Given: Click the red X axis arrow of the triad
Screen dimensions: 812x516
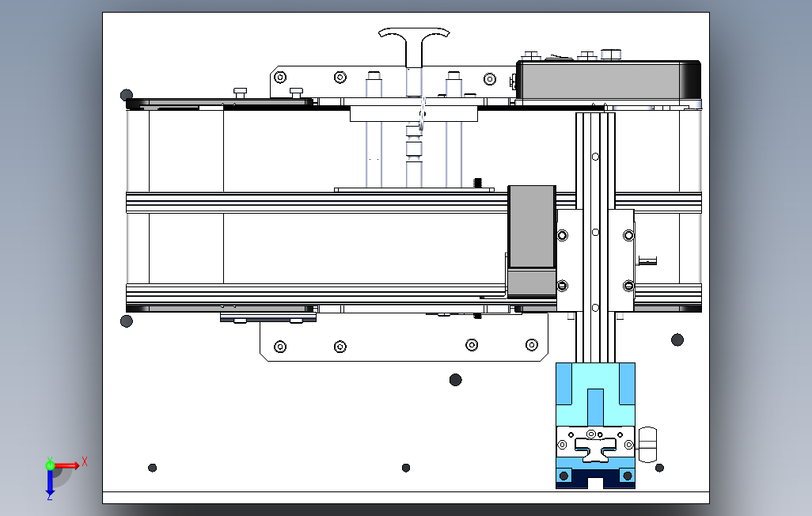Looking at the screenshot, I should pyautogui.click(x=67, y=465).
